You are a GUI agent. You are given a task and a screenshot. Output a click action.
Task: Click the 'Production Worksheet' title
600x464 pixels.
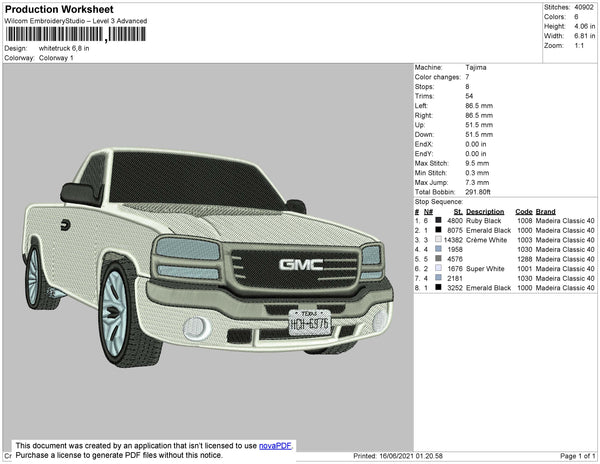59,10
